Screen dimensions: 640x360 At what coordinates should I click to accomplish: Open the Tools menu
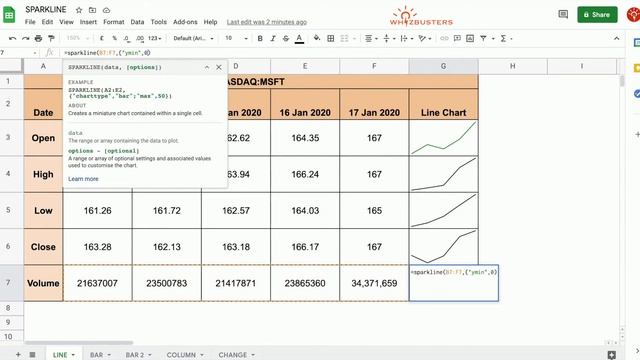158,22
